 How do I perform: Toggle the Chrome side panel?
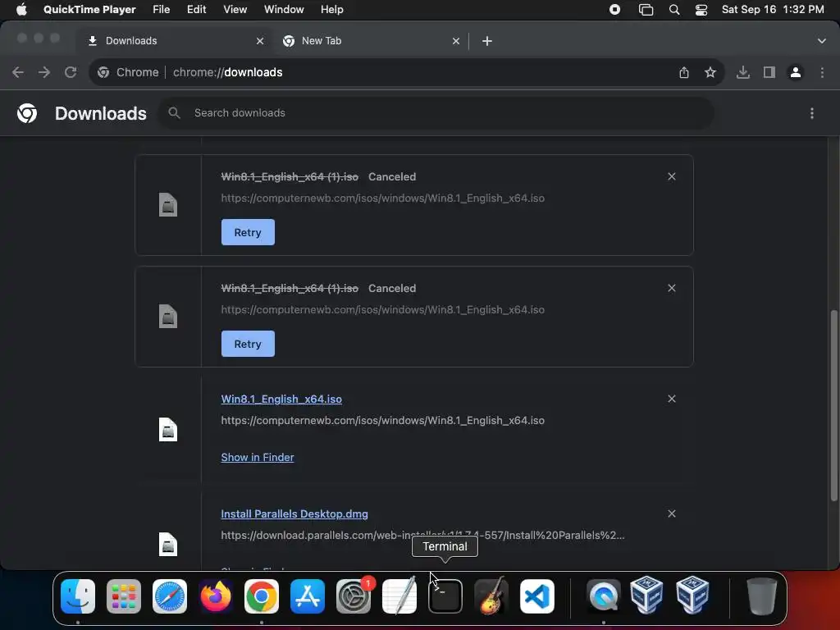tap(769, 72)
